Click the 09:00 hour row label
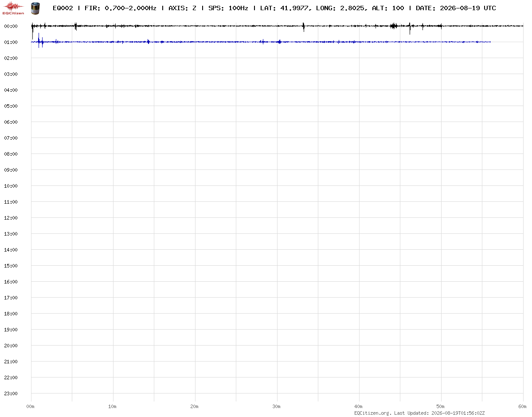 tap(10, 170)
